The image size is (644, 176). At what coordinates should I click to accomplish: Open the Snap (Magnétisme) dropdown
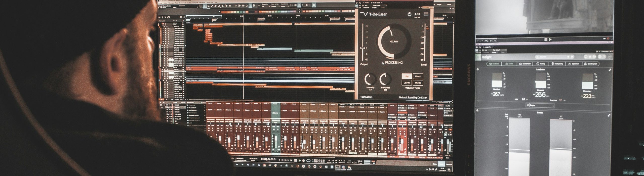285,7
